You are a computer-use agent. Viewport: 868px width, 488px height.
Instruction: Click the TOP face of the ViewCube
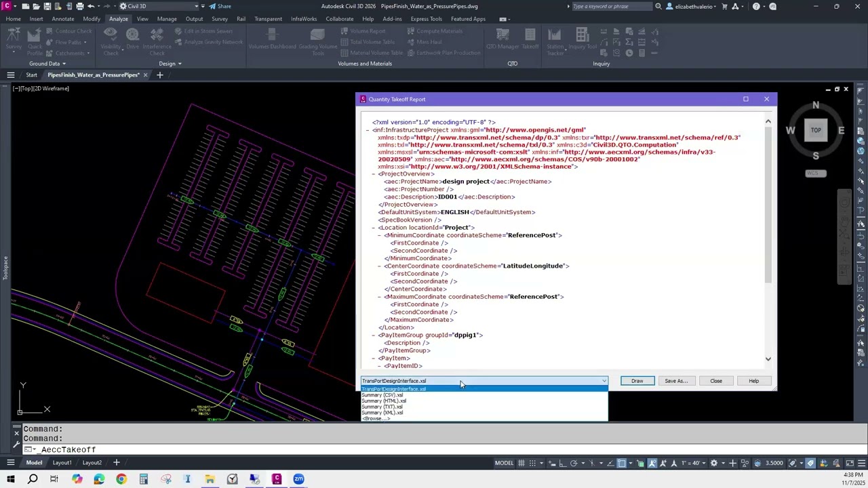816,130
